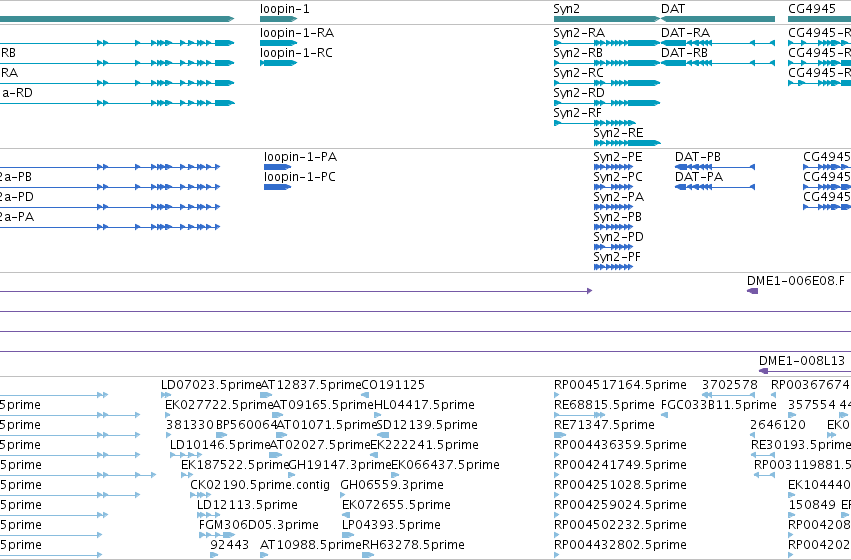This screenshot has height=560, width=851.
Task: Select EST RP004436359.5prime
Action: coord(556,455)
